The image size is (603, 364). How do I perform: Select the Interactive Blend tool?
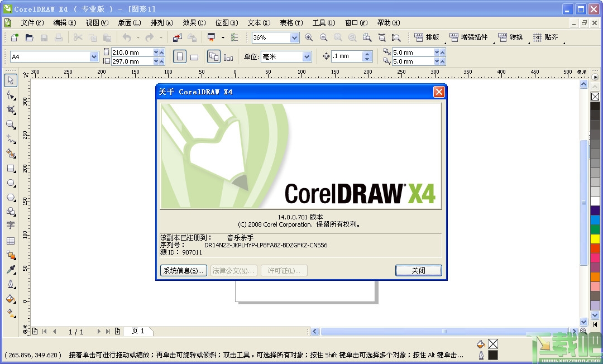click(x=11, y=255)
